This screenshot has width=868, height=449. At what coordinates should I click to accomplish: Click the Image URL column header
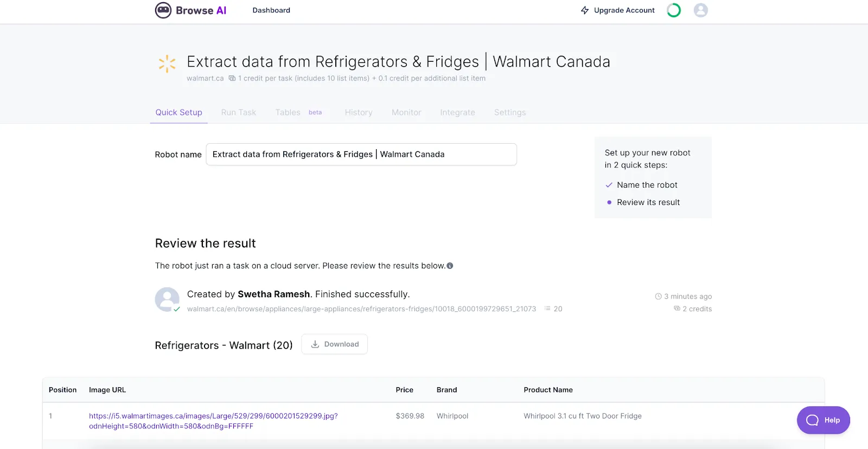[107, 390]
